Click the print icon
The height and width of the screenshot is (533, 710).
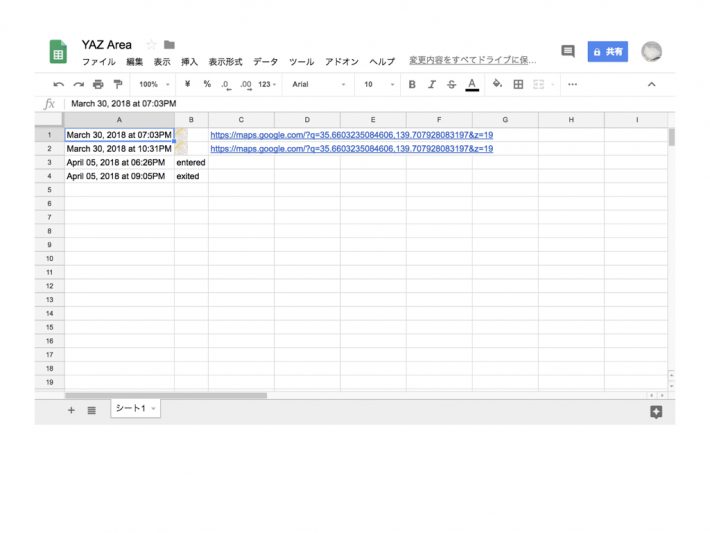(x=98, y=85)
